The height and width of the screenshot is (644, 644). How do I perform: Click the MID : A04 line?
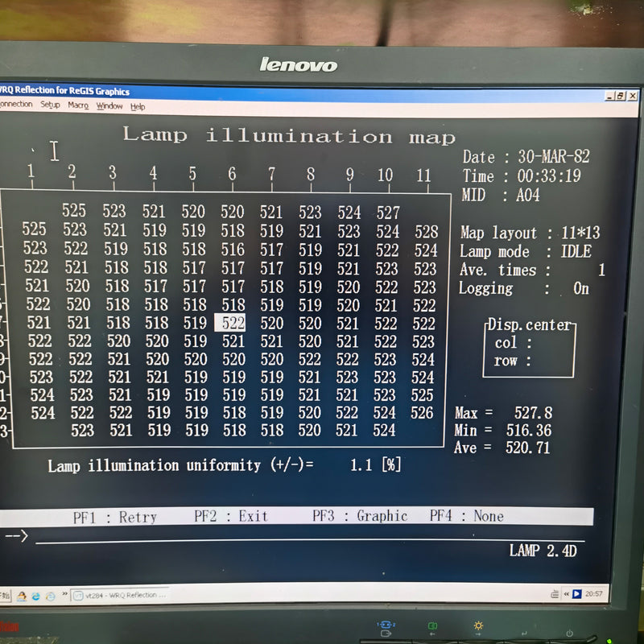[x=500, y=195]
